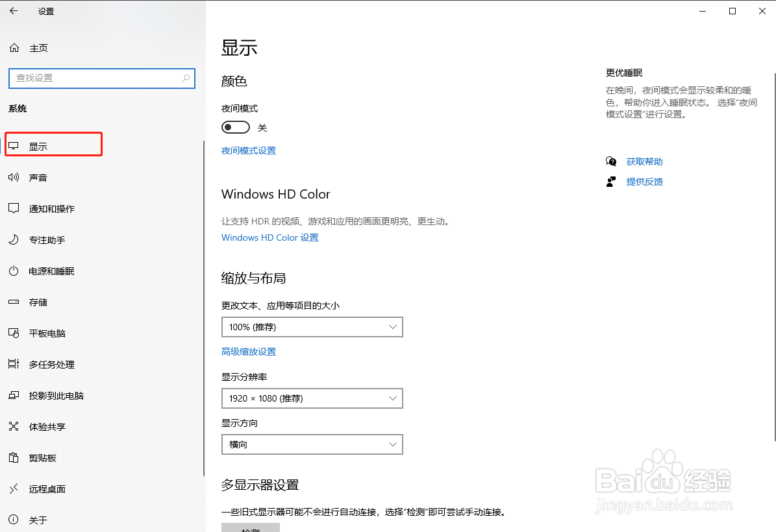Go to Remote Desktop (远程桌面) settings
The height and width of the screenshot is (532, 776).
[47, 489]
